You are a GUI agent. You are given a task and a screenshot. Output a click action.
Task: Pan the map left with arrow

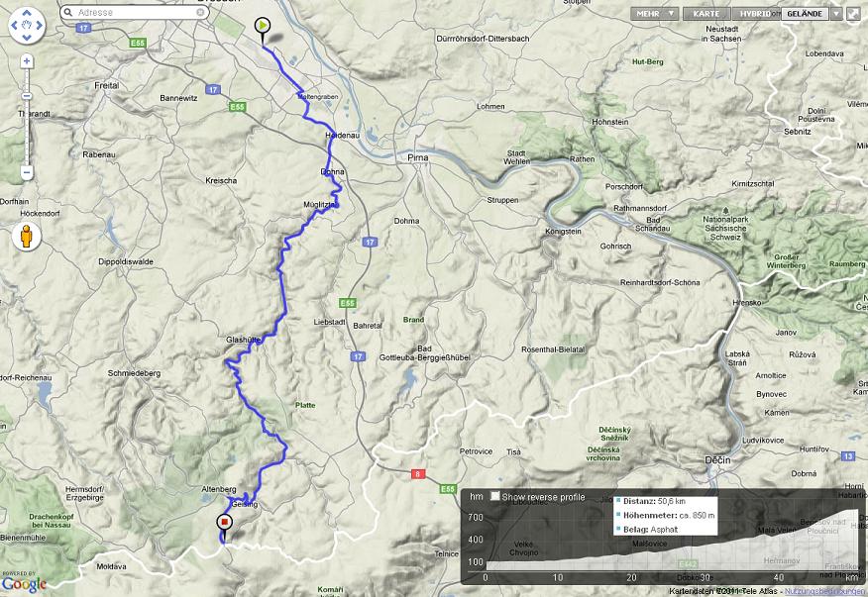[x=15, y=25]
